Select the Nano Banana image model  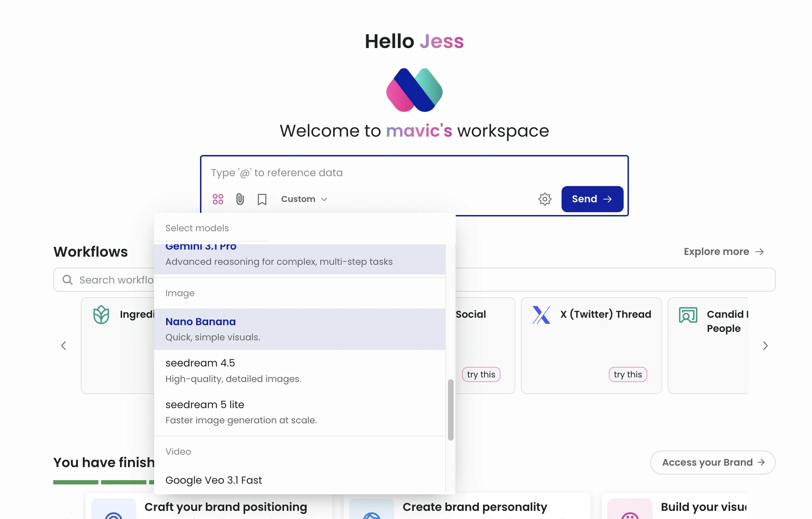coord(300,329)
